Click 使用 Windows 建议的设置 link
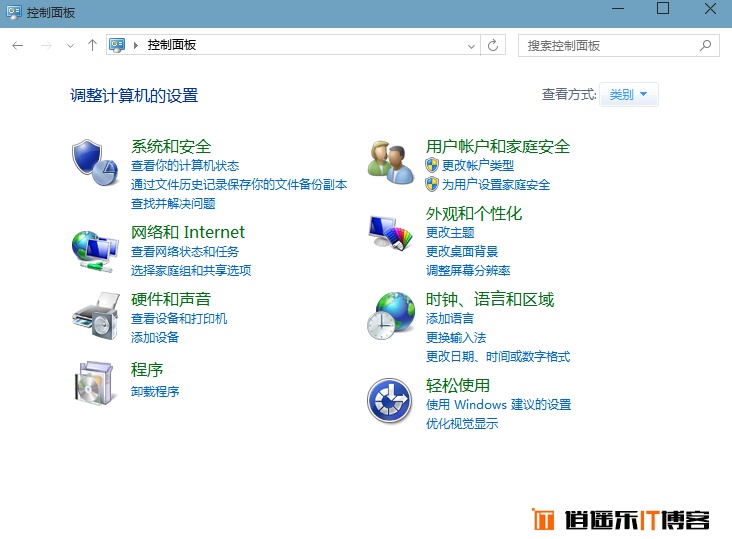The height and width of the screenshot is (539, 732). click(x=499, y=405)
